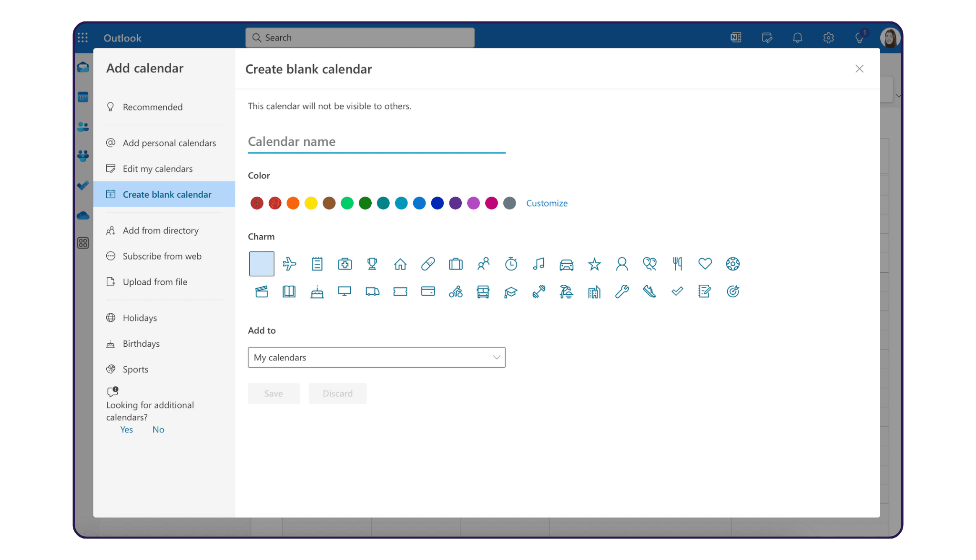Image resolution: width=976 pixels, height=560 pixels.
Task: Open the tips lightbulb icon
Action: pyautogui.click(x=860, y=38)
